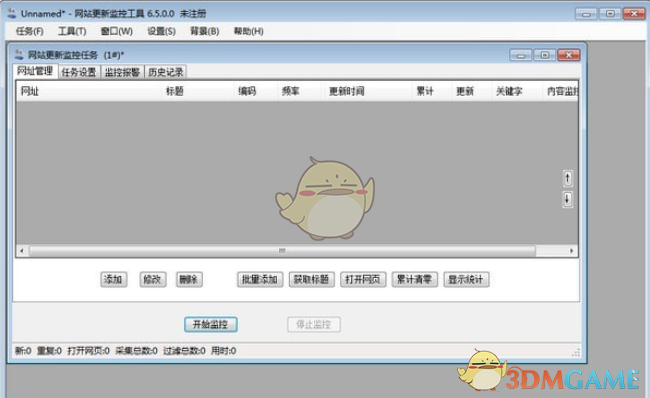Open the 设置(S) menu

[x=162, y=31]
